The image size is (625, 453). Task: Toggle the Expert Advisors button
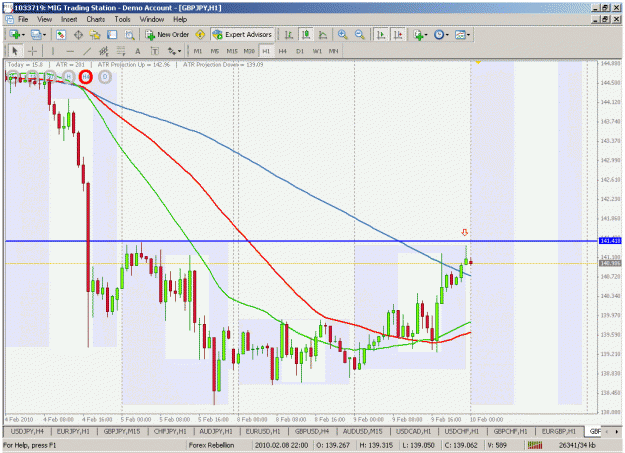tap(242, 35)
